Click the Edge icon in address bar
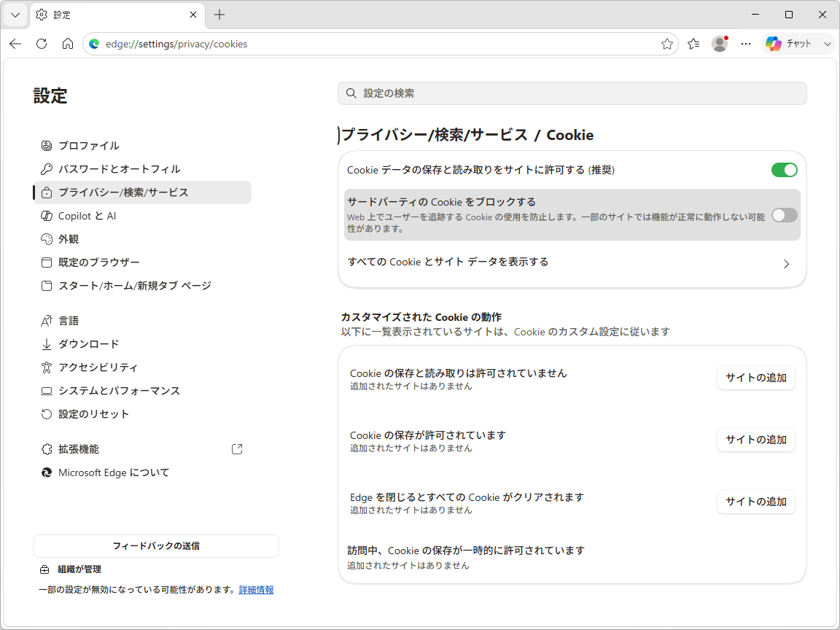The height and width of the screenshot is (630, 840). coord(95,44)
